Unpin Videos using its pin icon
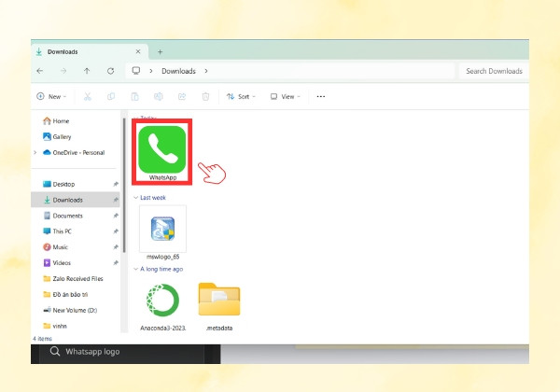This screenshot has width=560, height=392. coord(116,263)
